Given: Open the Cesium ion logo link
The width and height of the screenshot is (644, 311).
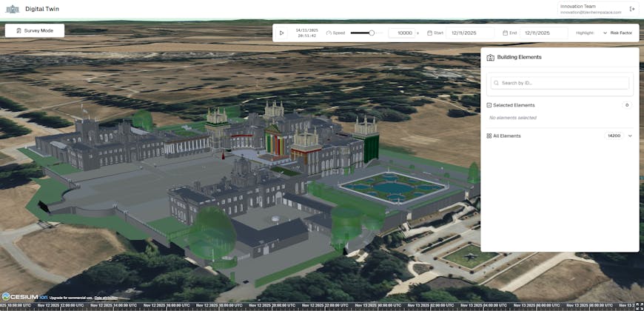Looking at the screenshot, I should coord(24,296).
